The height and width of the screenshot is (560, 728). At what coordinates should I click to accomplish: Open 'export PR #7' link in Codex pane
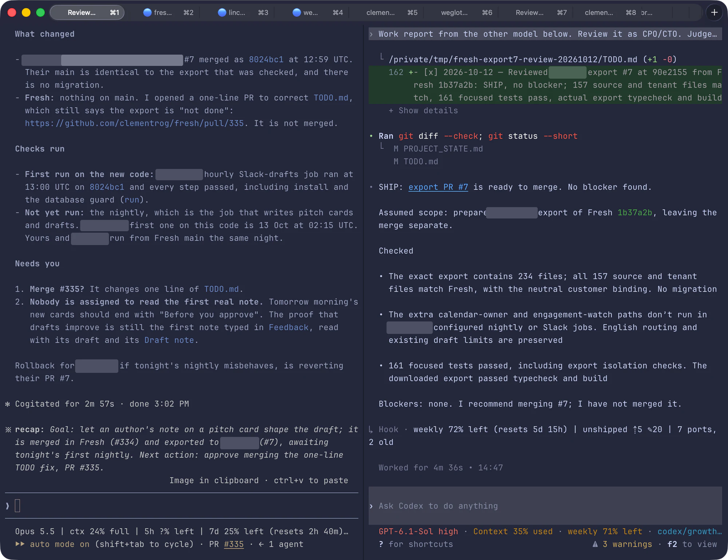pyautogui.click(x=438, y=187)
